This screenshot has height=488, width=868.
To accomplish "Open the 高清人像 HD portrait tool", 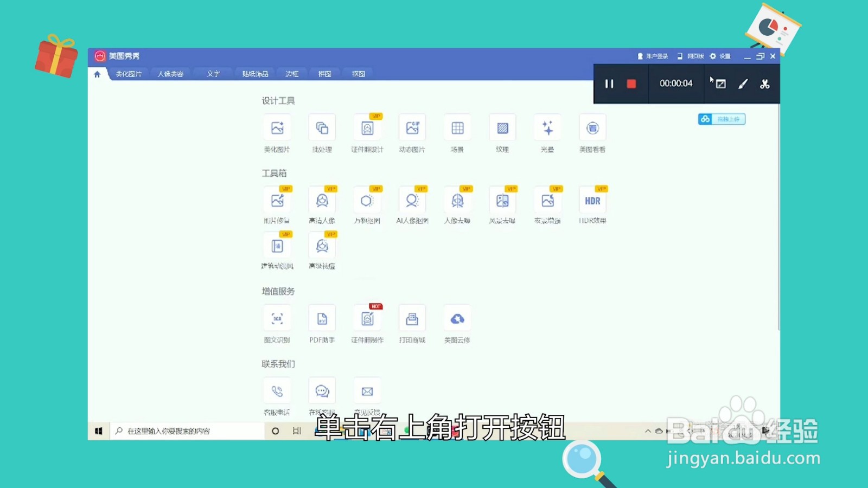I will point(322,201).
